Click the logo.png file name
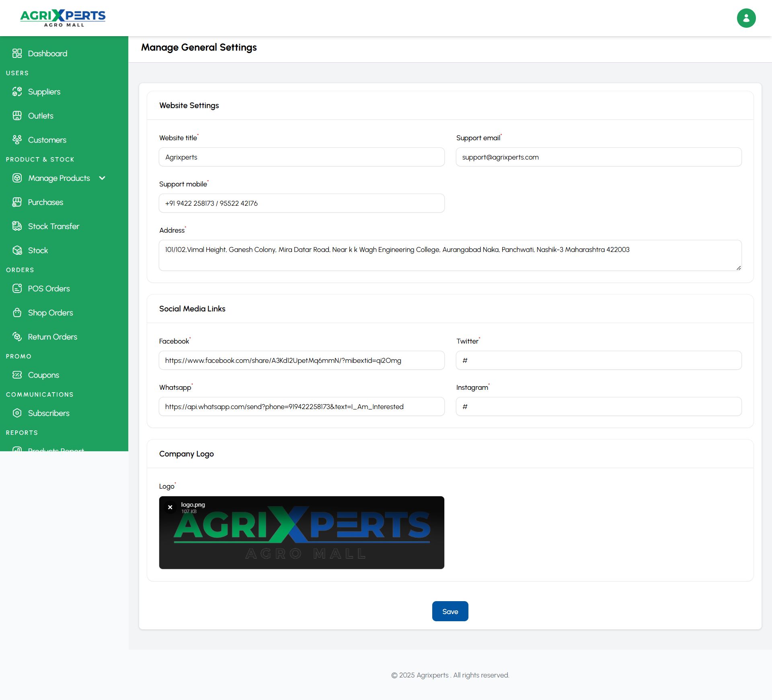Screen dimensions: 772x700 [x=193, y=504]
